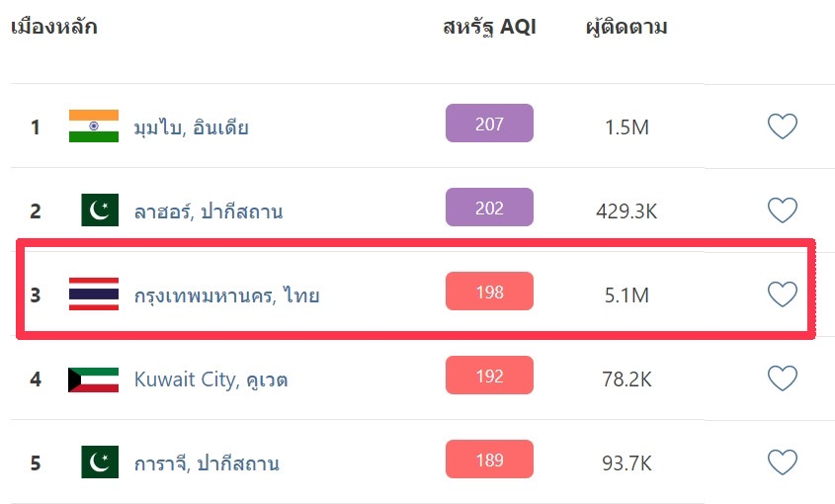Open the Kuwait City, คูเวต link
Viewport: 835px width, 504px height.
pyautogui.click(x=210, y=379)
